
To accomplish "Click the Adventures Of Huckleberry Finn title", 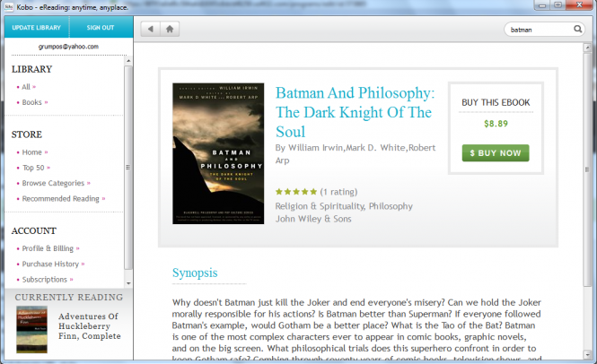I will point(90,326).
